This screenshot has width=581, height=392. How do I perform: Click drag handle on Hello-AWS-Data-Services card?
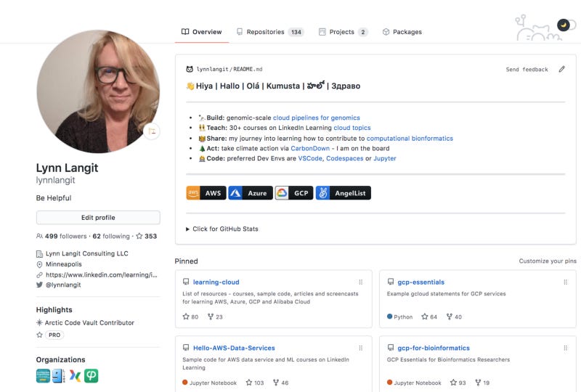tap(360, 348)
